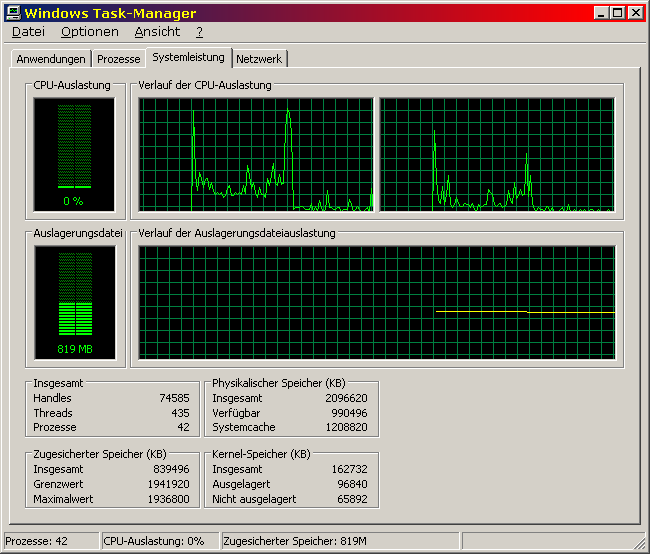Click the Verlauf der CPU-Auslastung heading
This screenshot has width=650, height=554.
coord(205,85)
